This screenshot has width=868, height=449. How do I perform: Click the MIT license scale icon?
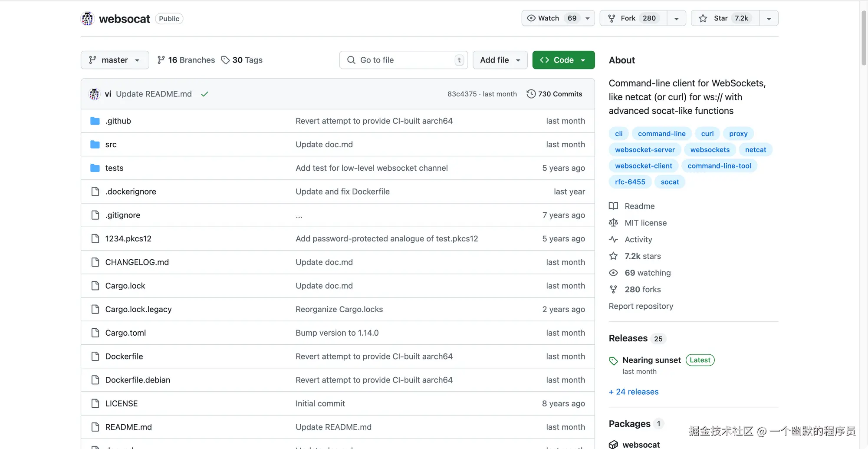point(613,223)
